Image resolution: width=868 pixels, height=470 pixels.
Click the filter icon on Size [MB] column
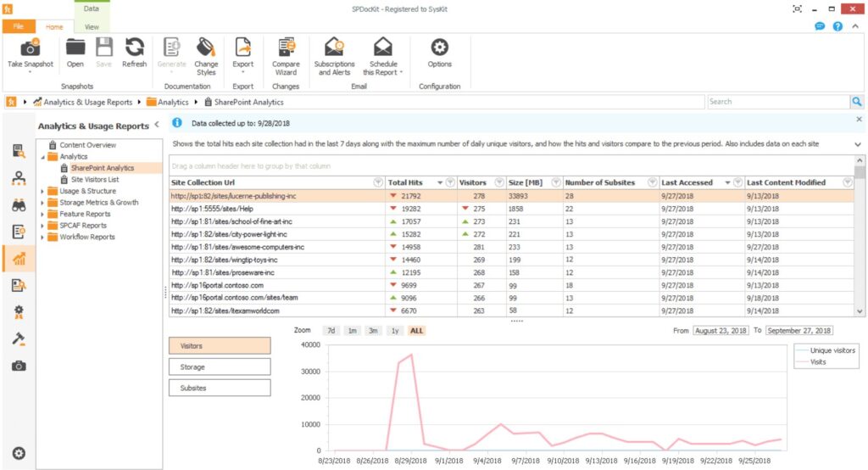[x=556, y=182]
